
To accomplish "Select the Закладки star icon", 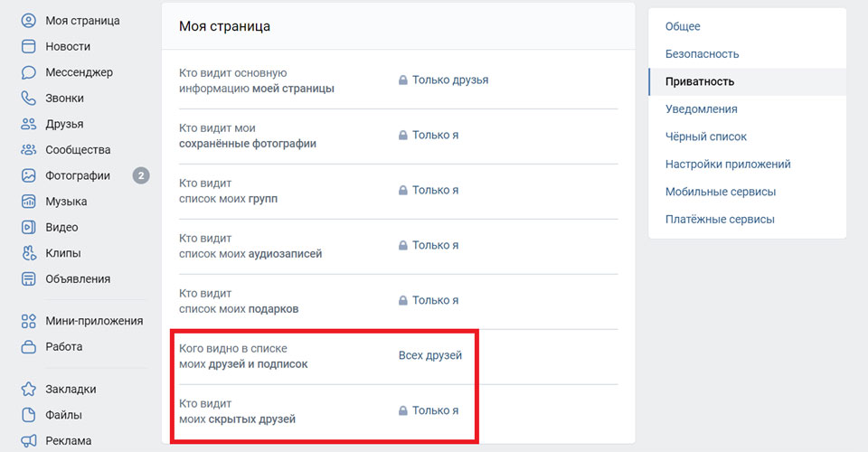I will click(28, 389).
